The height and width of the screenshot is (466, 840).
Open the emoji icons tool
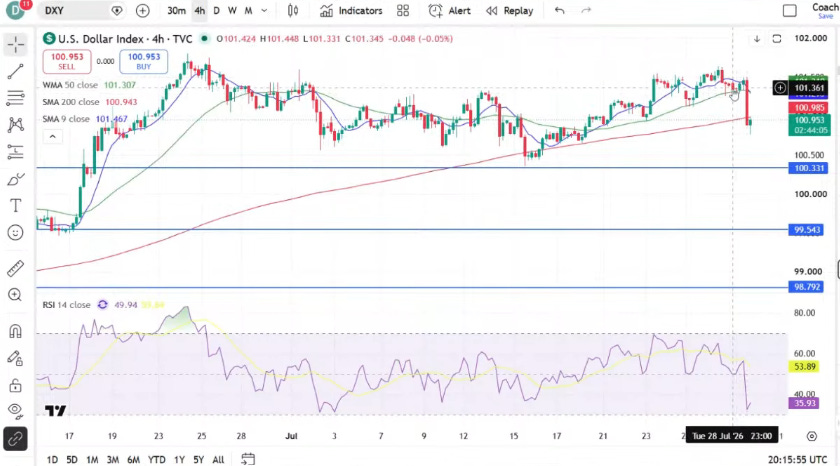click(x=16, y=232)
